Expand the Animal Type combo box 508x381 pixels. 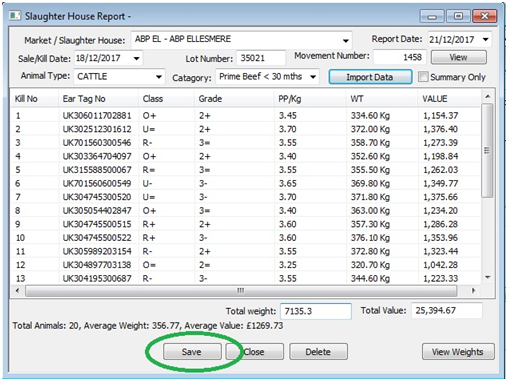pyautogui.click(x=159, y=77)
